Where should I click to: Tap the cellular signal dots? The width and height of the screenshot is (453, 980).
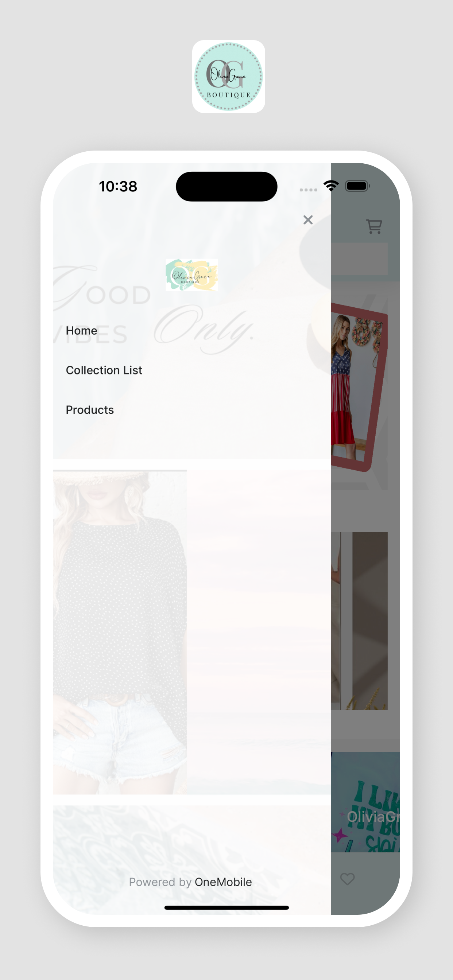point(308,190)
